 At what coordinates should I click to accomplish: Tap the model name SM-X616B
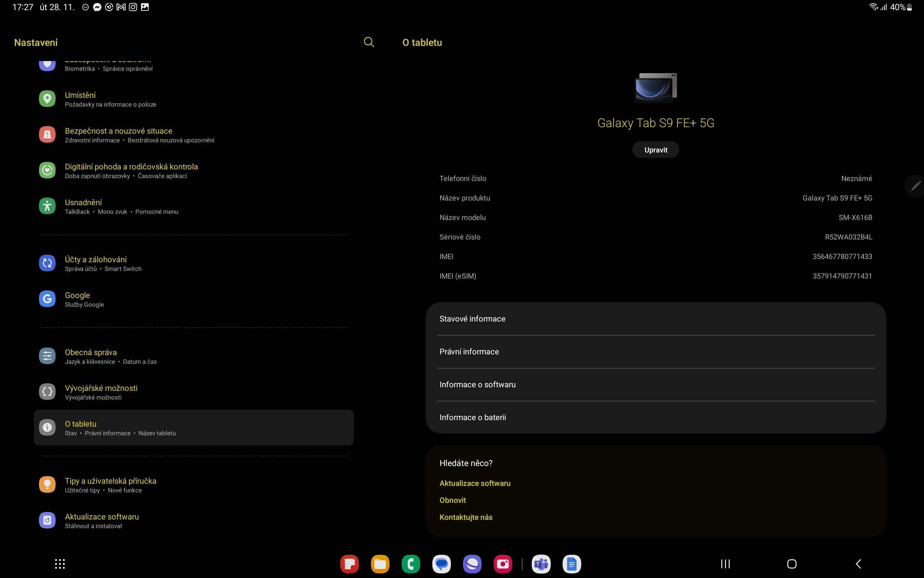click(855, 217)
